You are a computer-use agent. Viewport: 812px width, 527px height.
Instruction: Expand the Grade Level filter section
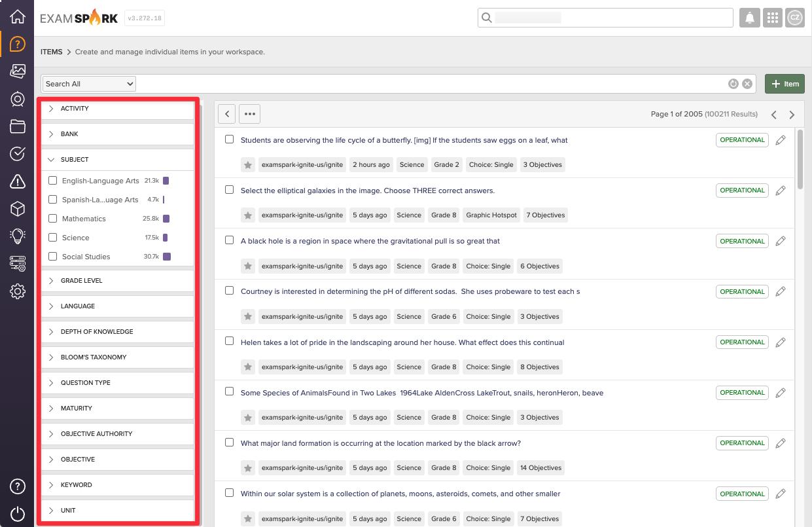[118, 281]
